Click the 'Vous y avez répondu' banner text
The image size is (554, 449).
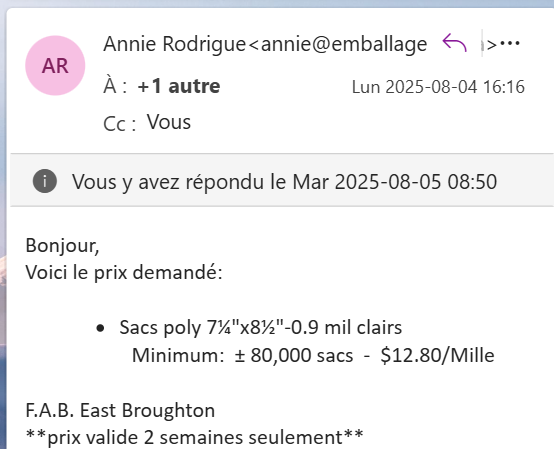pyautogui.click(x=284, y=182)
